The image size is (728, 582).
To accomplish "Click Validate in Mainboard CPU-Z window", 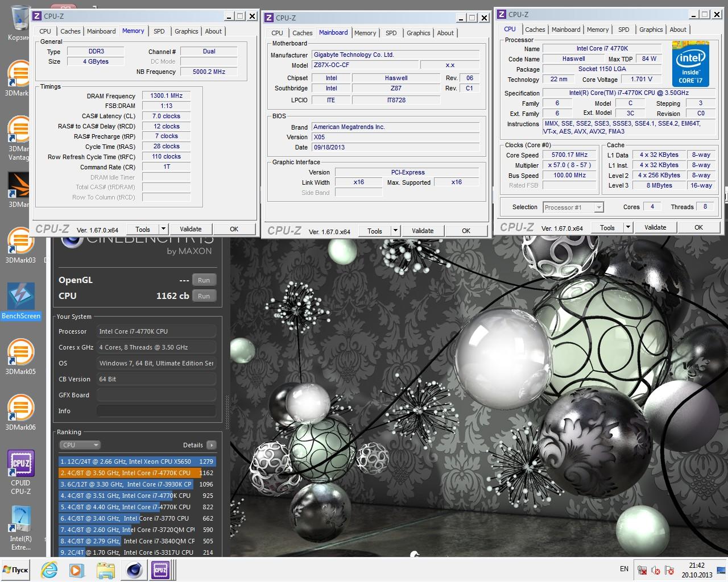I will click(x=423, y=231).
